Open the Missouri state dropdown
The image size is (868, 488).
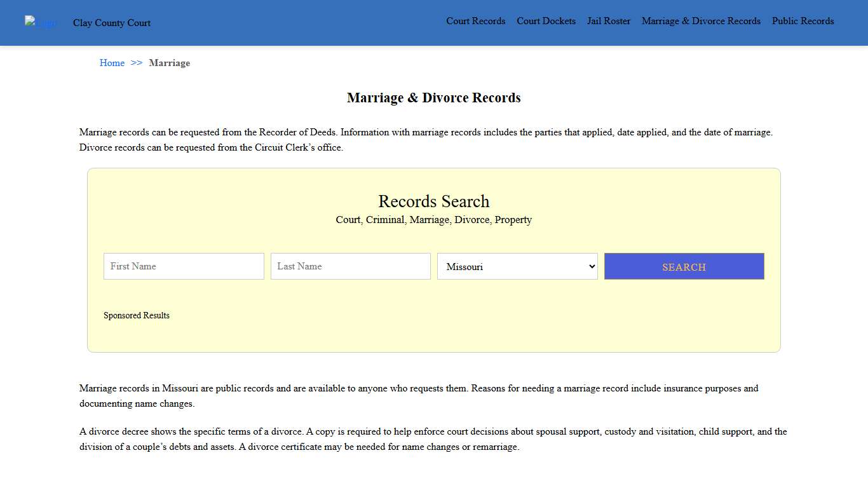coord(517,266)
